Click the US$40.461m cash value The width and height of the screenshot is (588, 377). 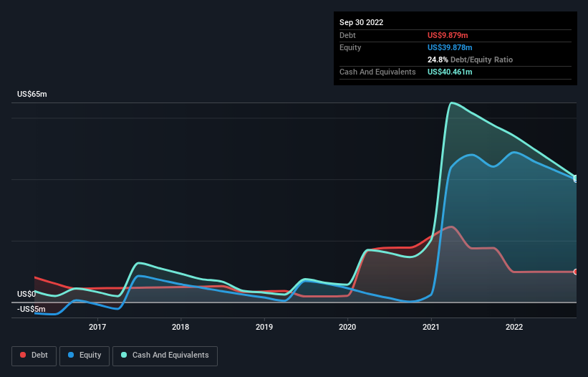[x=450, y=72]
